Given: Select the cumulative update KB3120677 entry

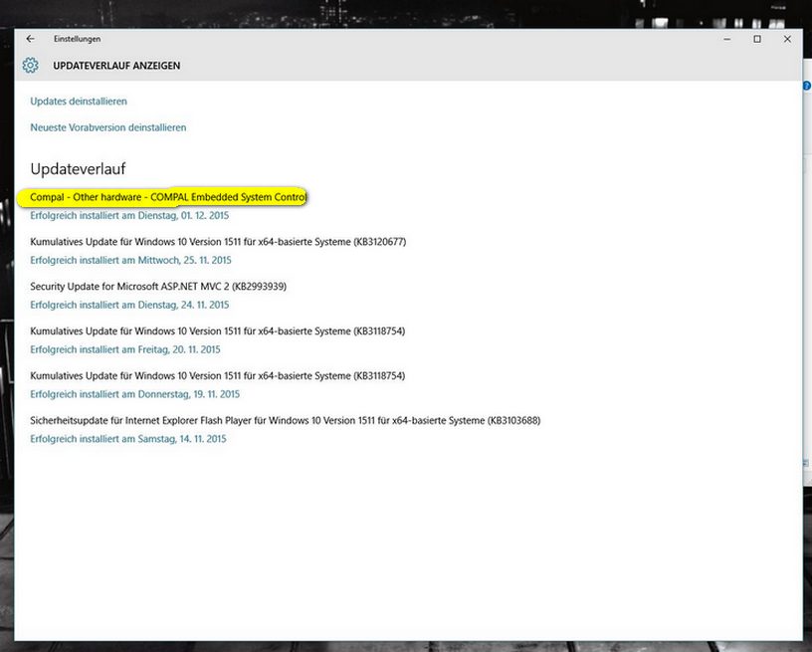Looking at the screenshot, I should tap(218, 241).
